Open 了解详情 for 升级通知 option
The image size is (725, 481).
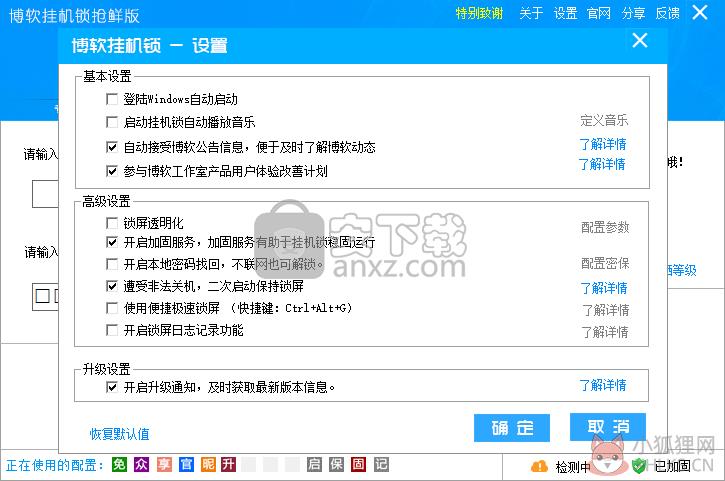coord(603,385)
